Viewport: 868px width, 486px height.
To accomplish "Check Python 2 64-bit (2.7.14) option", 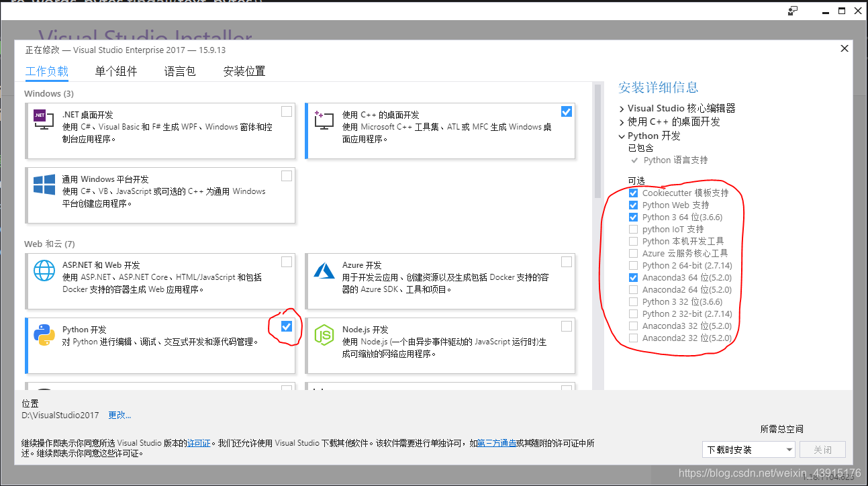I will point(633,266).
